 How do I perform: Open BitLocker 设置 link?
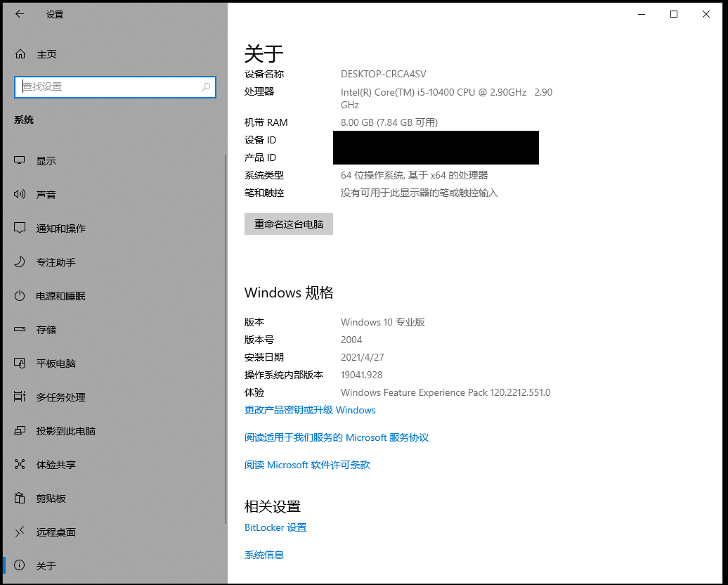275,528
